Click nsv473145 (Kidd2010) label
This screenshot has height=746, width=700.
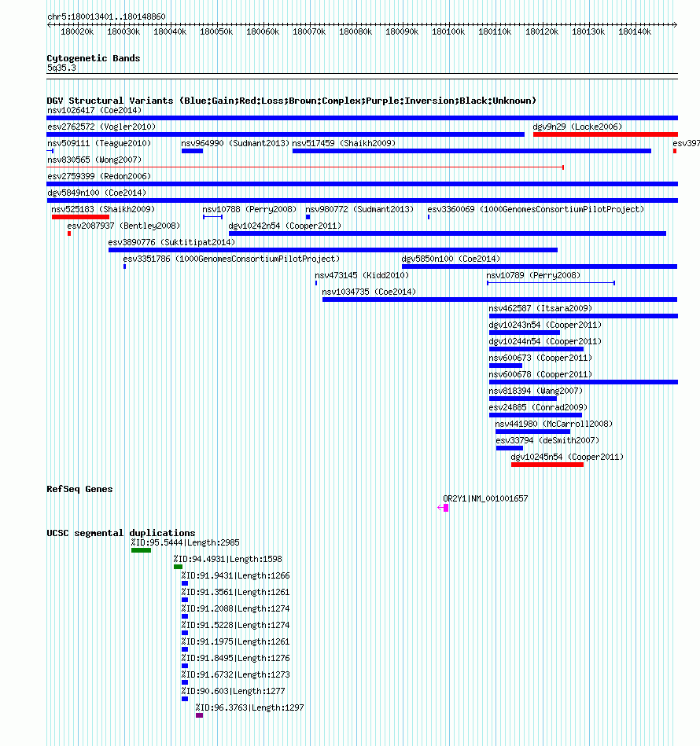tap(362, 275)
